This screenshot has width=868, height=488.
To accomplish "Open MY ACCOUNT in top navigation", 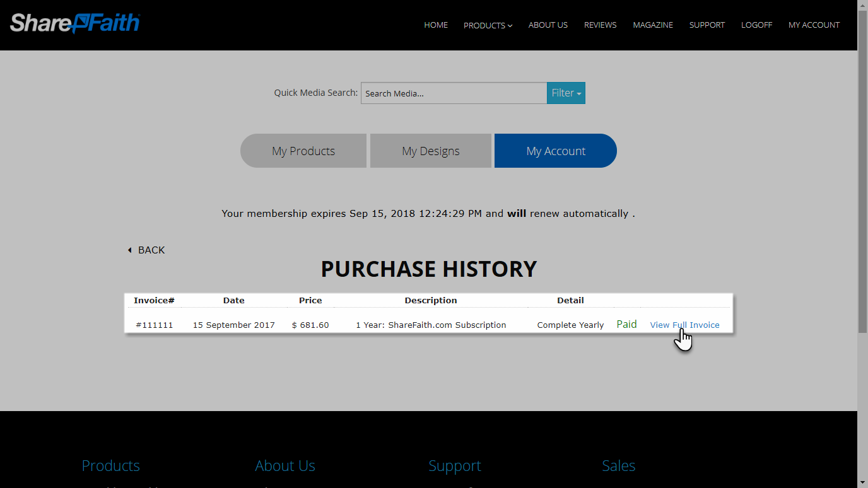I will (x=814, y=25).
